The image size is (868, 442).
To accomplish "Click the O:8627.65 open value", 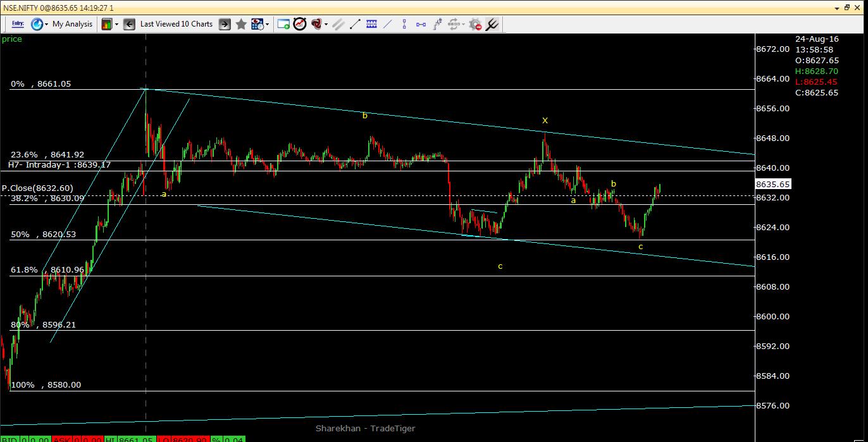I will [x=817, y=60].
